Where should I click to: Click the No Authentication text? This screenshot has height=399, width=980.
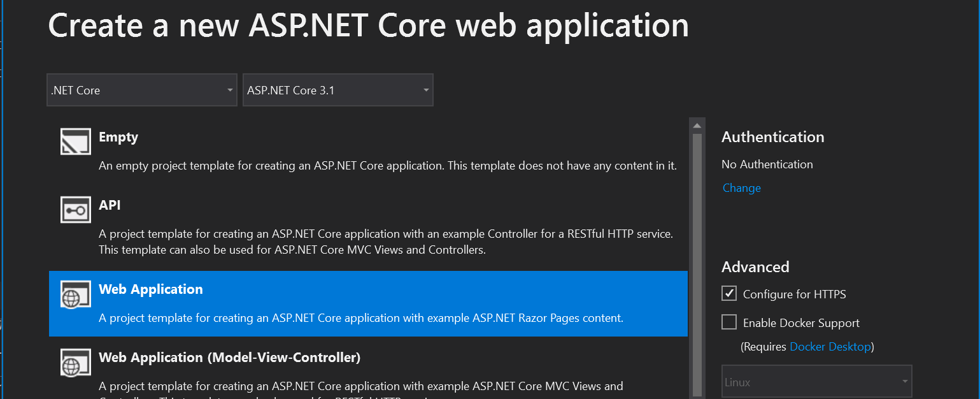tap(767, 164)
